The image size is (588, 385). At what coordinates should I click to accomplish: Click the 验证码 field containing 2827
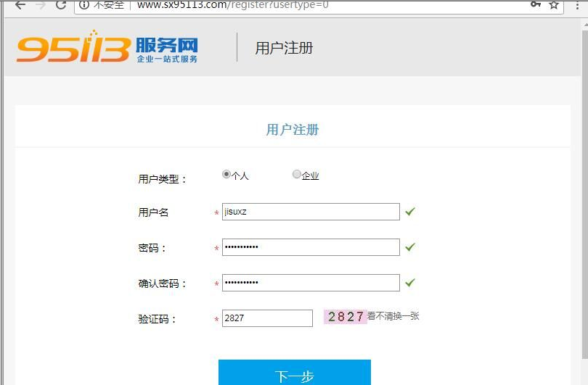[267, 318]
